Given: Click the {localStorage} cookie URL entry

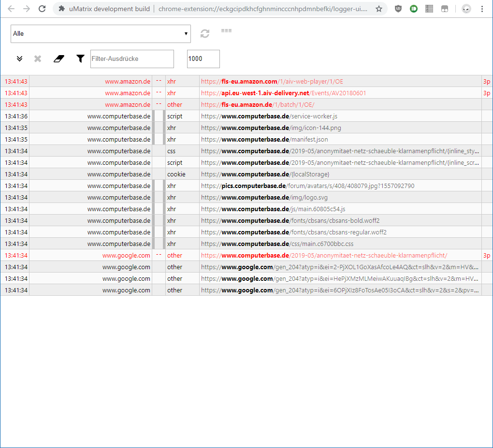Looking at the screenshot, I should (265, 174).
